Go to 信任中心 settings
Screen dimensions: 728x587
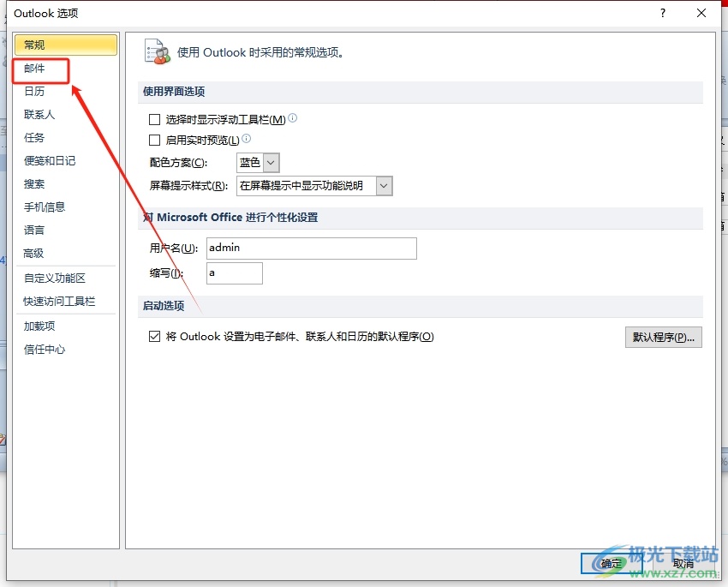tap(45, 350)
